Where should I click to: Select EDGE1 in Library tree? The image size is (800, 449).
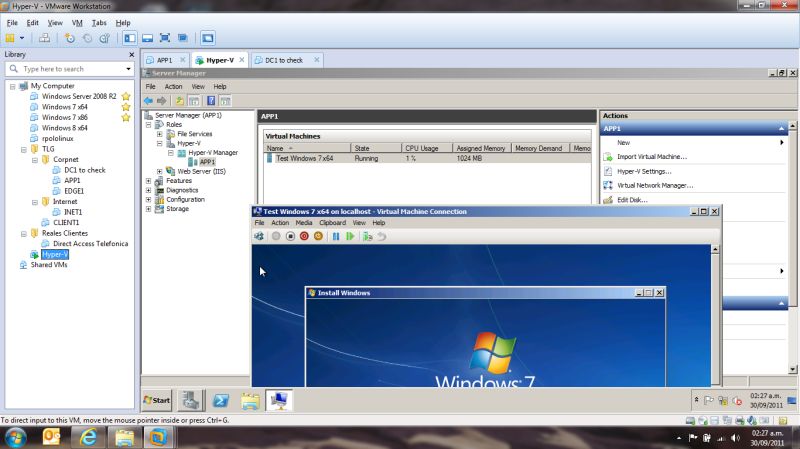(x=74, y=191)
